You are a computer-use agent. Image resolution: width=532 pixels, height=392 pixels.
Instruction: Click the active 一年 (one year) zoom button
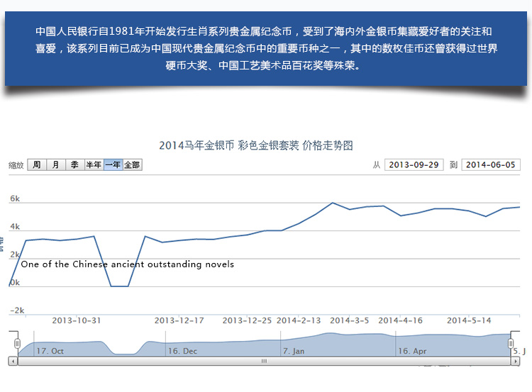point(113,164)
